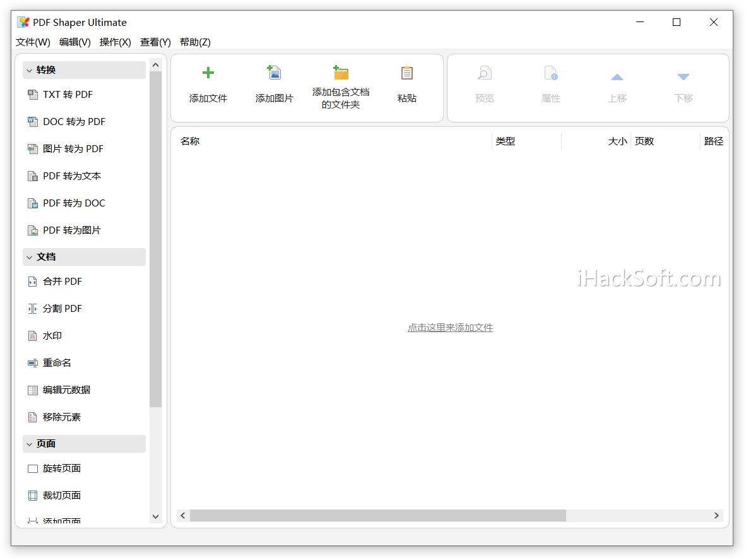Viewport: 746px width, 560px height.
Task: Click the 添加包含文档的文件夹 folder icon
Action: 341,73
